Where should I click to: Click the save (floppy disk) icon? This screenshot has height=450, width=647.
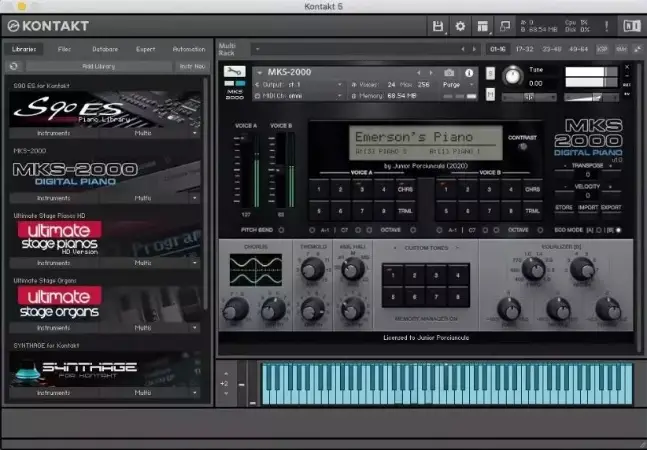(438, 26)
